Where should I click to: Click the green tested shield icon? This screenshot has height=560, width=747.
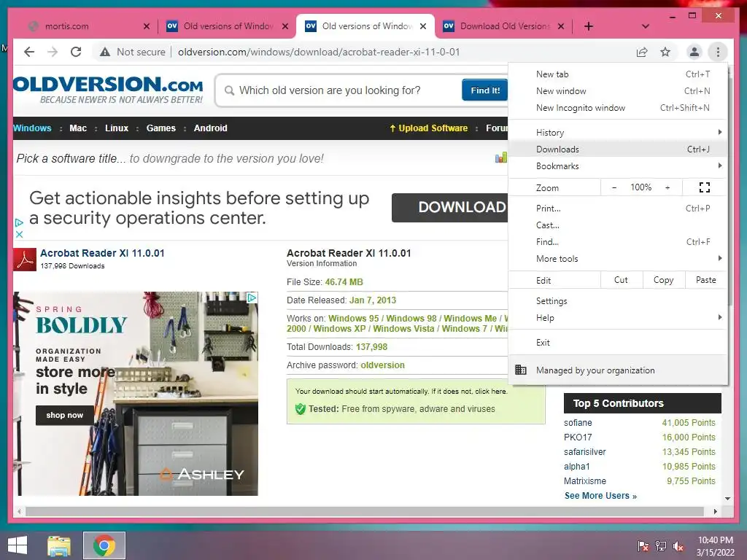pos(300,409)
